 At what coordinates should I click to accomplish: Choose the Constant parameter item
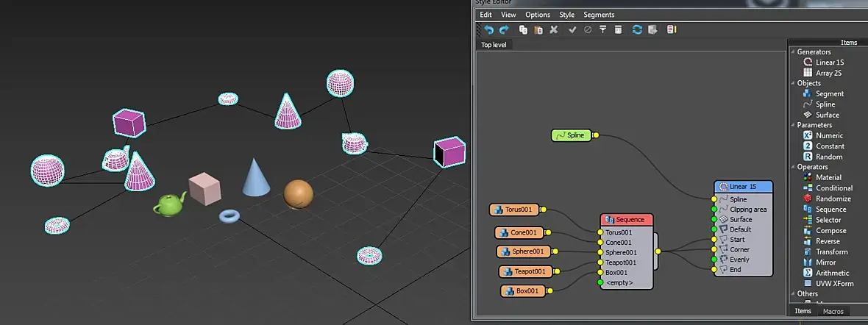[824, 146]
